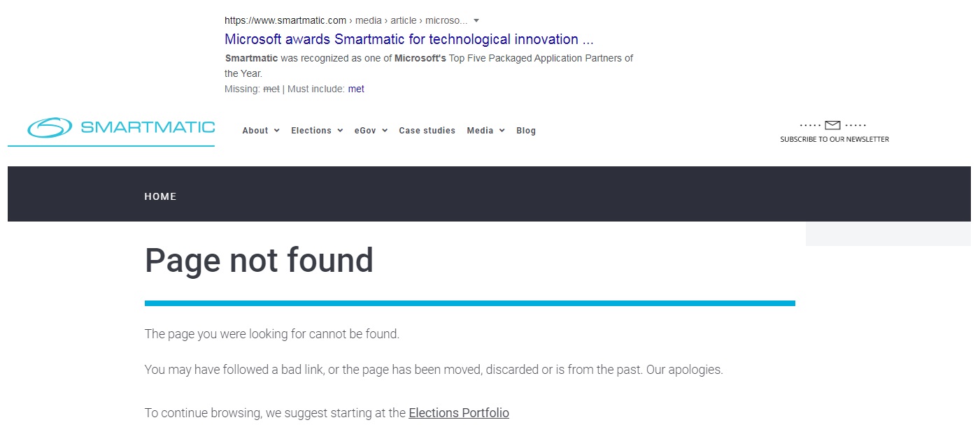The width and height of the screenshot is (980, 434).
Task: Expand the Media menu chevron
Action: pos(502,131)
